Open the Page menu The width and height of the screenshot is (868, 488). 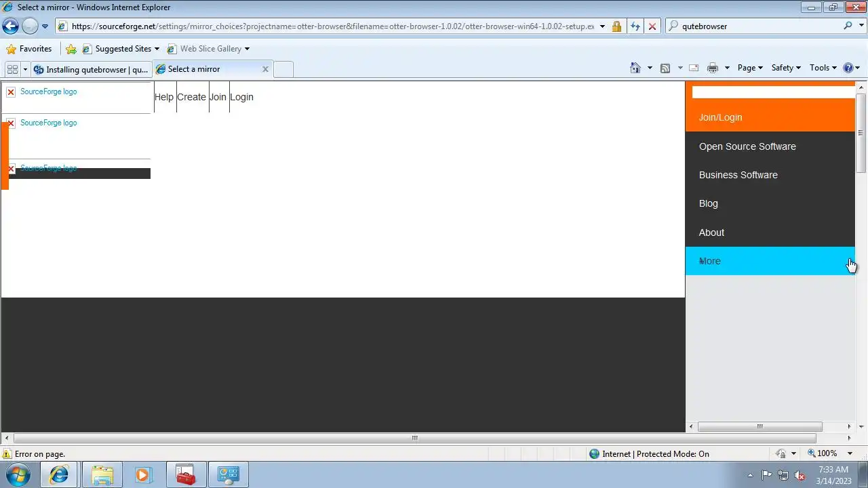[750, 68]
